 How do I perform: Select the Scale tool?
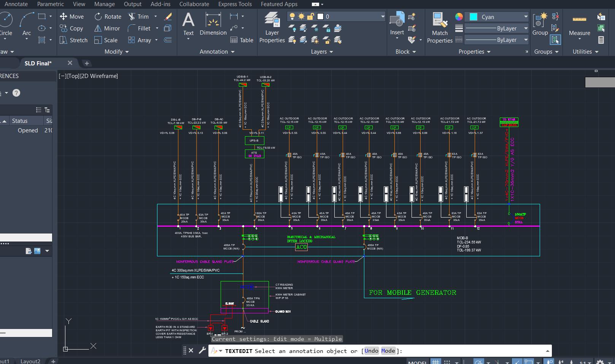tap(106, 40)
